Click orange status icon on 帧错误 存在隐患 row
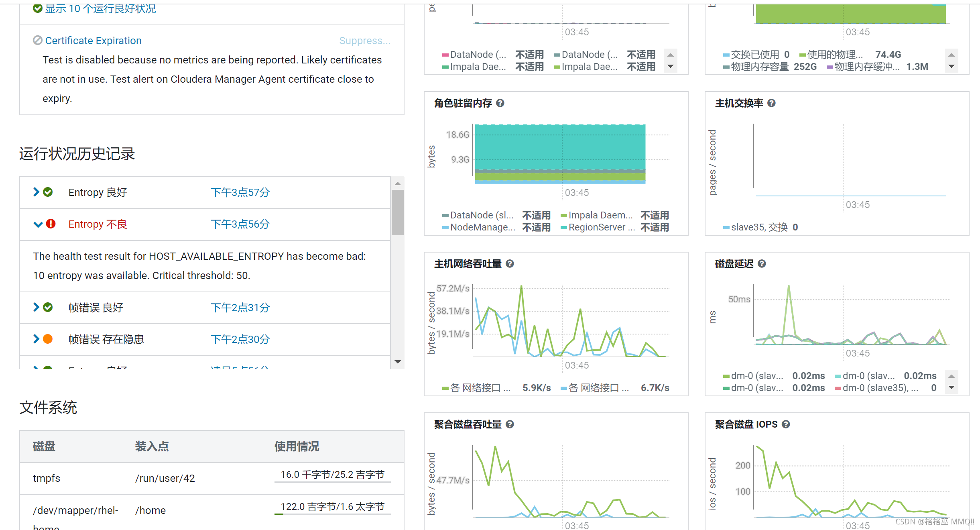This screenshot has width=980, height=530. [48, 339]
